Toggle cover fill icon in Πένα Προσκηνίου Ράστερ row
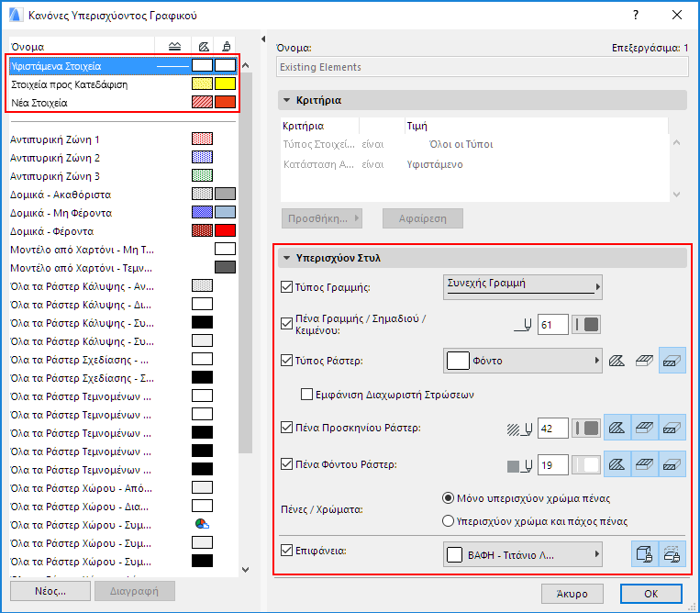 pyautogui.click(x=644, y=428)
